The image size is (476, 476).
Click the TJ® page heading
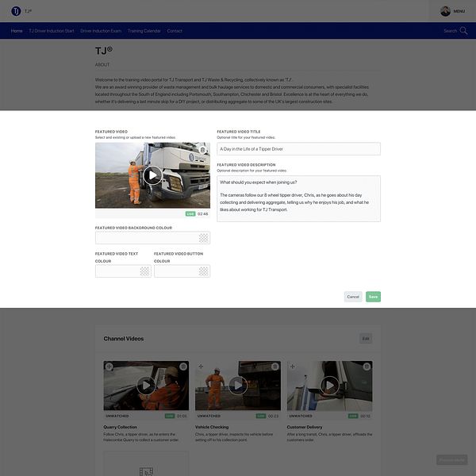[104, 51]
